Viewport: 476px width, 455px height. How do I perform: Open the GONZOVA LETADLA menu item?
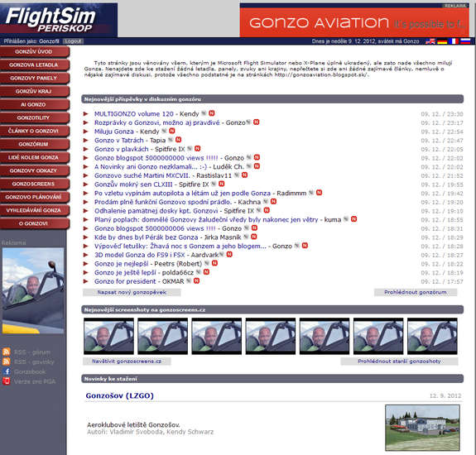34,65
